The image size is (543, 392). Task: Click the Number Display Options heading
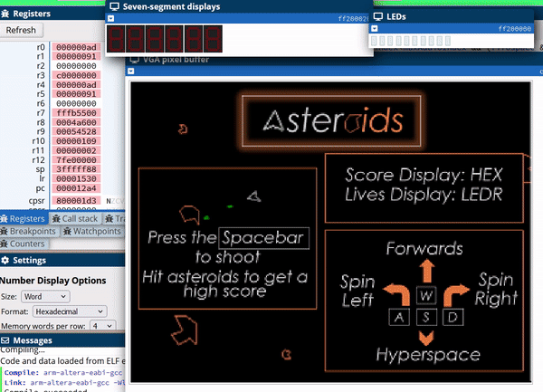[x=53, y=280]
